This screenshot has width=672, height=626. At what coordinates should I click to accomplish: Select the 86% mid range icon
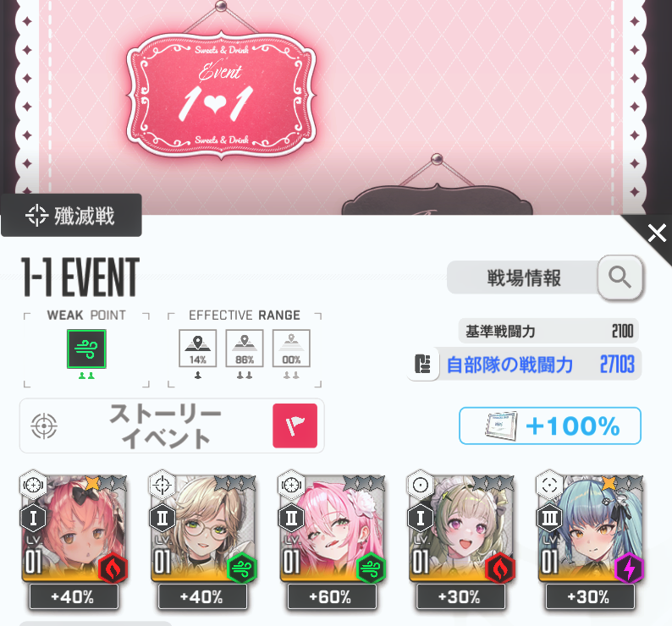(x=245, y=349)
